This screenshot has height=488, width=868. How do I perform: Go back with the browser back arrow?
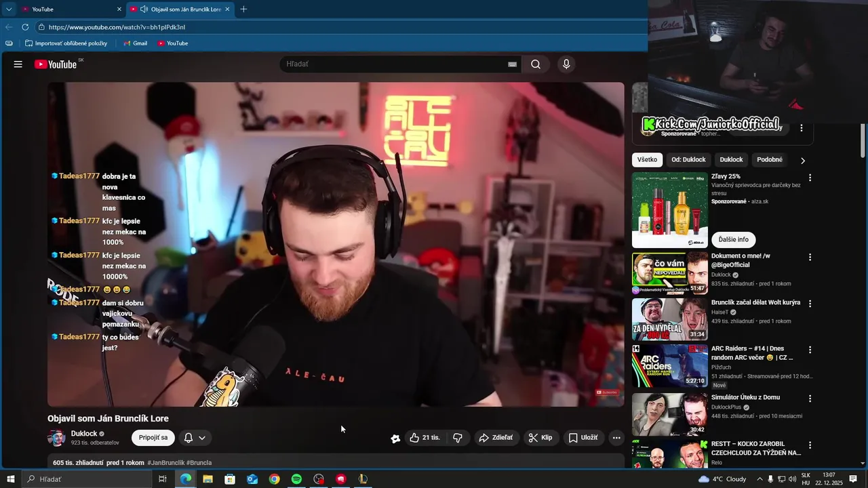coord(8,27)
